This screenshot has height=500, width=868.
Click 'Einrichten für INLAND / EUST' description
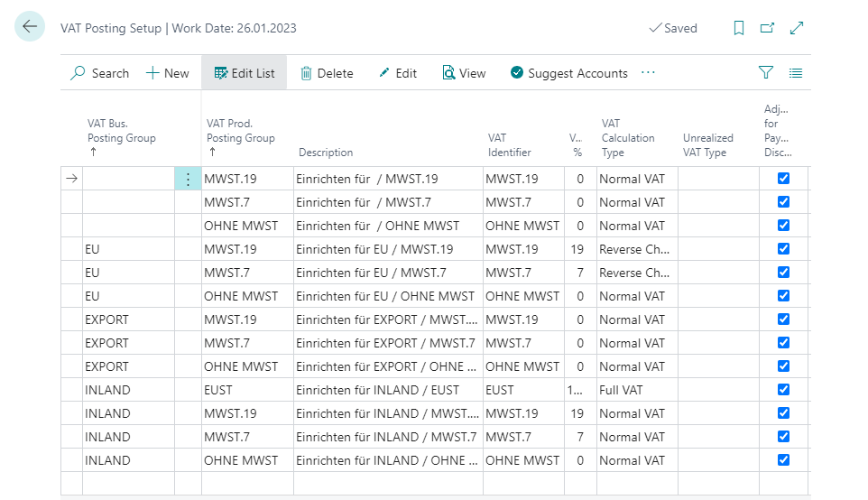pos(388,390)
